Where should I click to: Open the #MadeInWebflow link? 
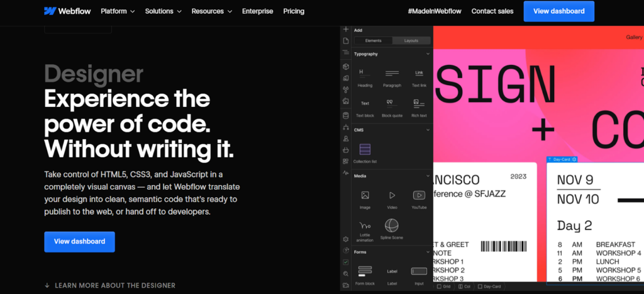(435, 11)
